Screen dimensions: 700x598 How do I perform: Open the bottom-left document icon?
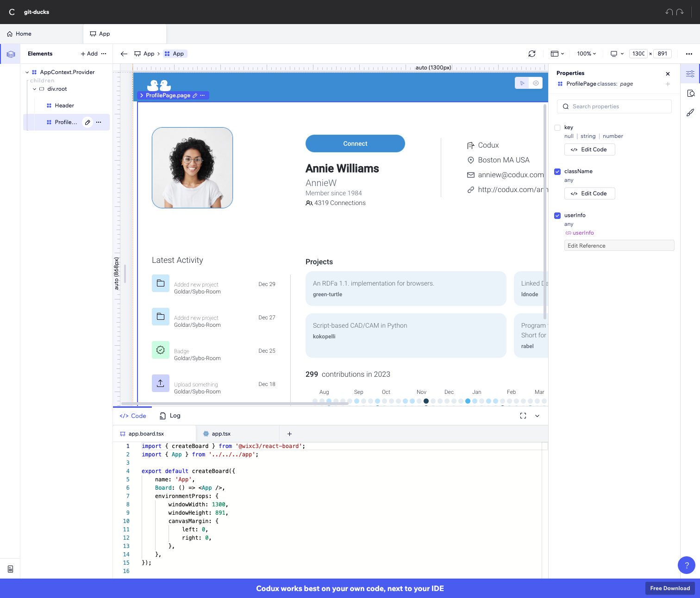click(x=10, y=569)
